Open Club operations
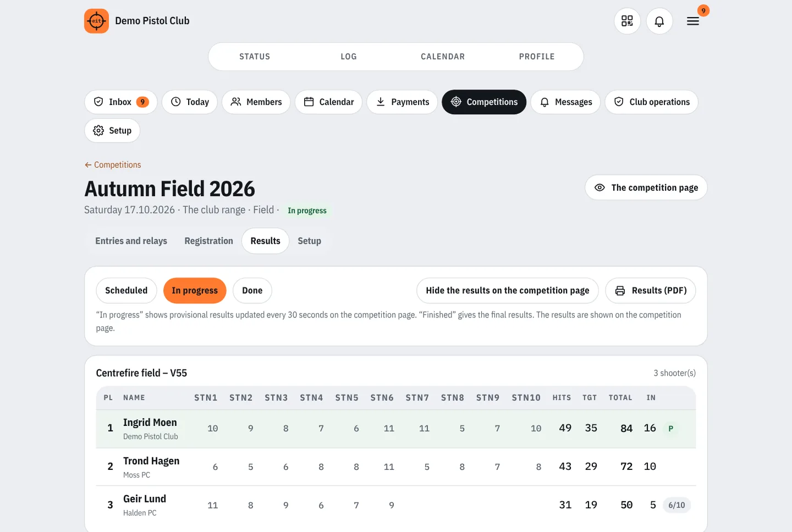Image resolution: width=792 pixels, height=532 pixels. pyautogui.click(x=652, y=102)
